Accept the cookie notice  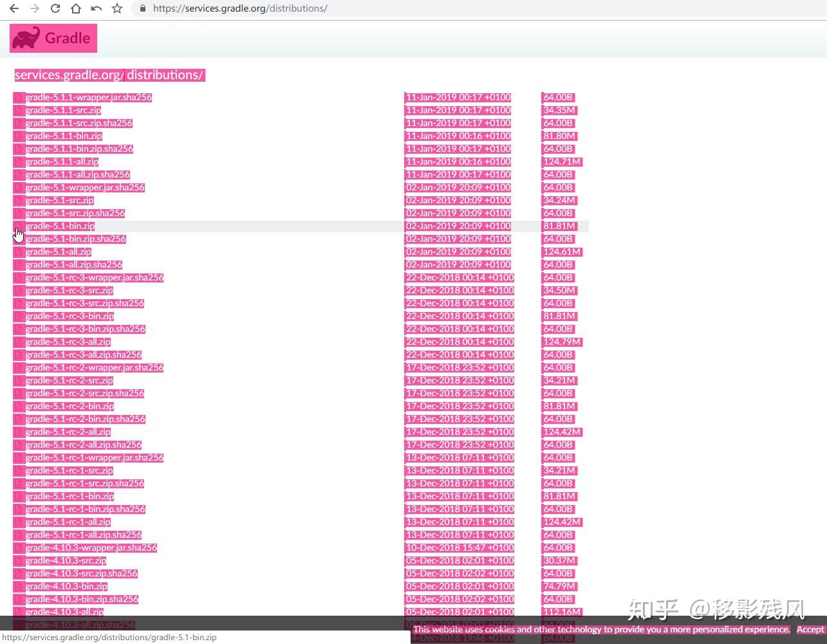810,629
